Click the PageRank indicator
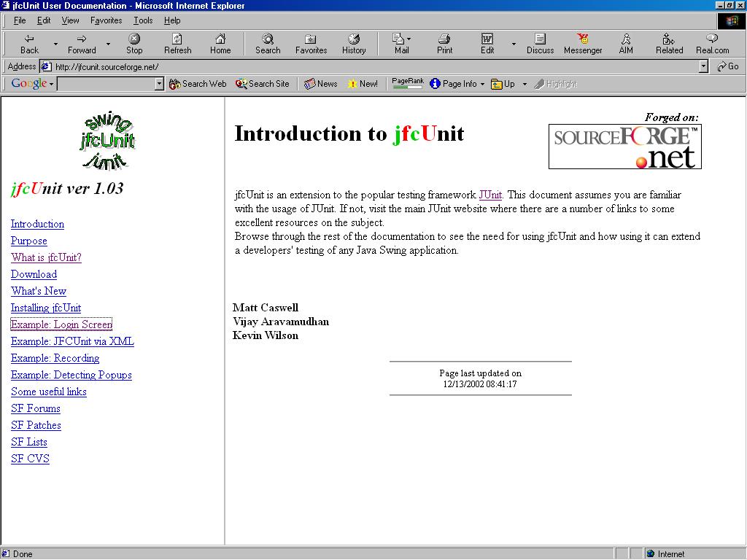The width and height of the screenshot is (747, 560). pos(407,83)
